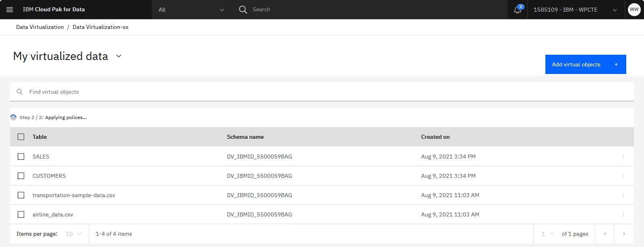644x247 pixels.
Task: Toggle the select-all table checkbox
Action: [21, 137]
